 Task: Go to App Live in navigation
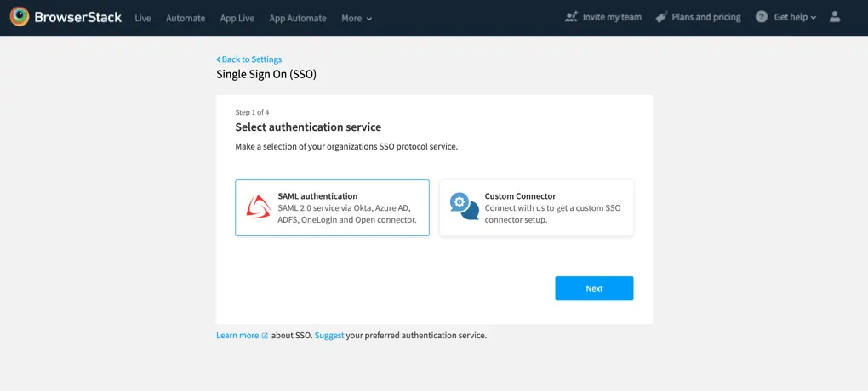(x=237, y=18)
